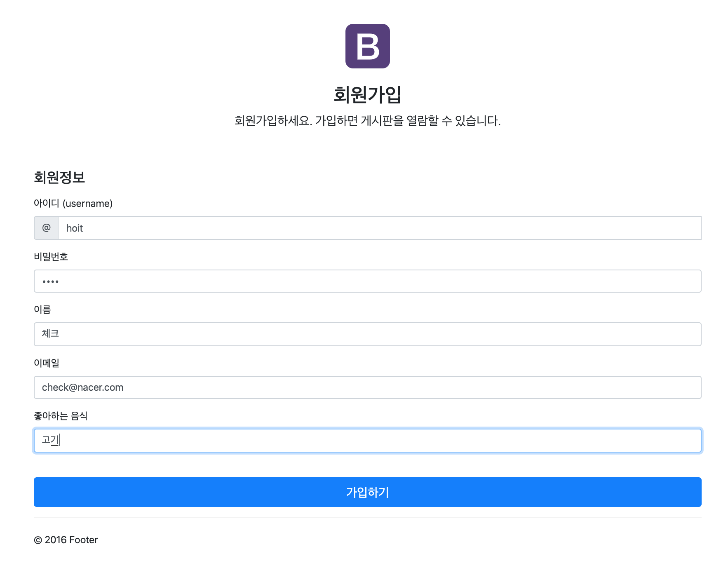Click the 이메일 field label
This screenshot has height=563, width=728.
[x=47, y=363]
